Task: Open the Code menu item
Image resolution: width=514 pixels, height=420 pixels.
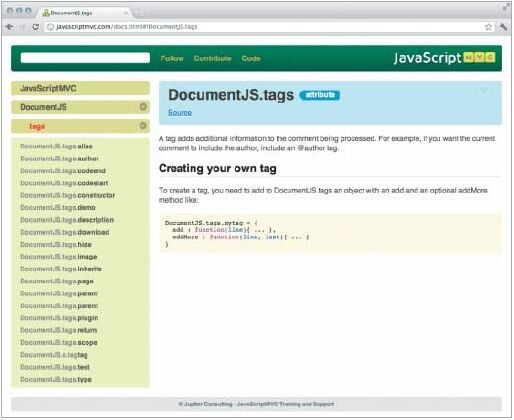Action: point(251,58)
